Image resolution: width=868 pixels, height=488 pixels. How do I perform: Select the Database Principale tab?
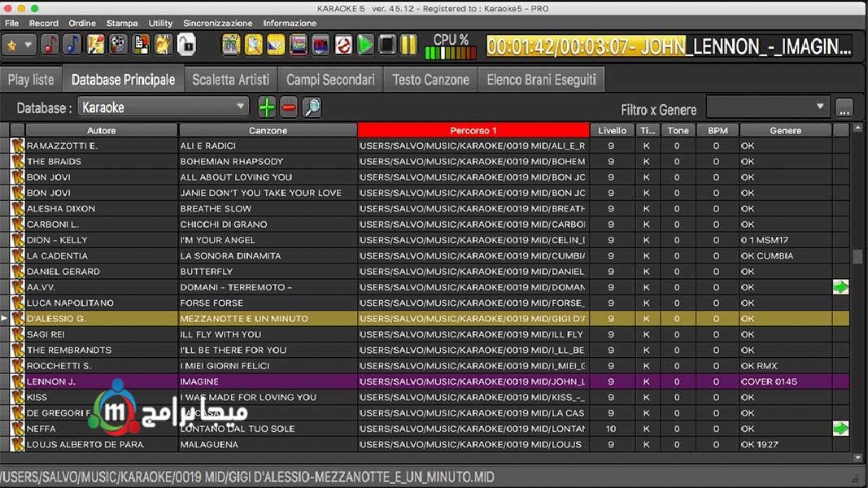click(123, 80)
